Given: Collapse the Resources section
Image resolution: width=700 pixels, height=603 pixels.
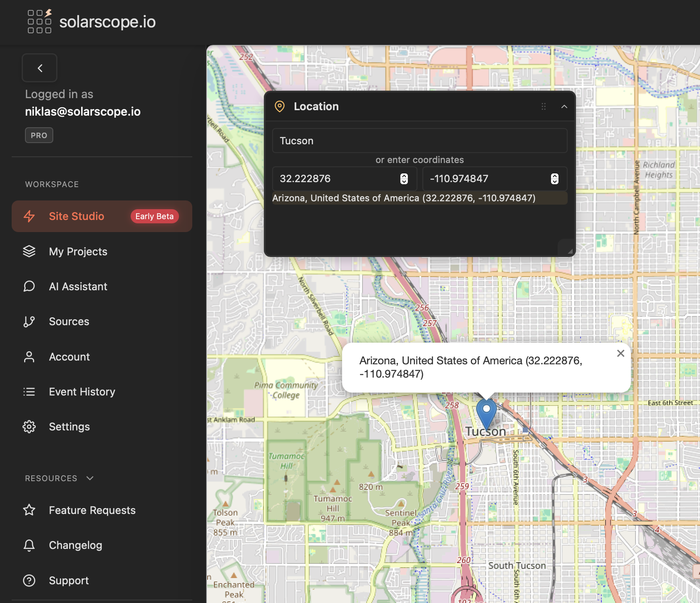Looking at the screenshot, I should click(x=90, y=478).
